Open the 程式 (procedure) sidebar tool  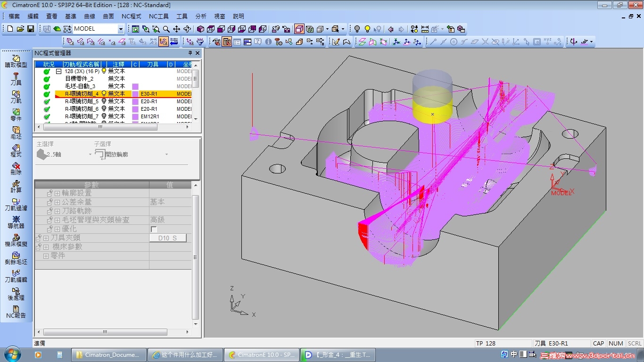click(16, 150)
